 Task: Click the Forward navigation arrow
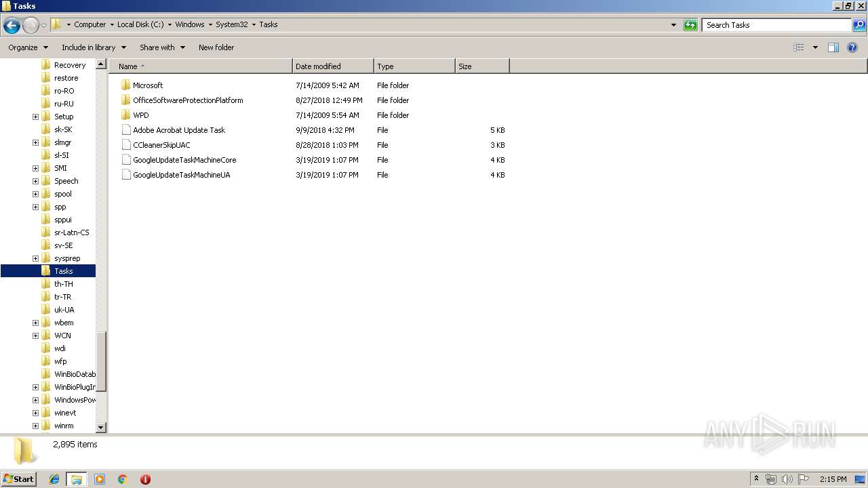(x=31, y=26)
